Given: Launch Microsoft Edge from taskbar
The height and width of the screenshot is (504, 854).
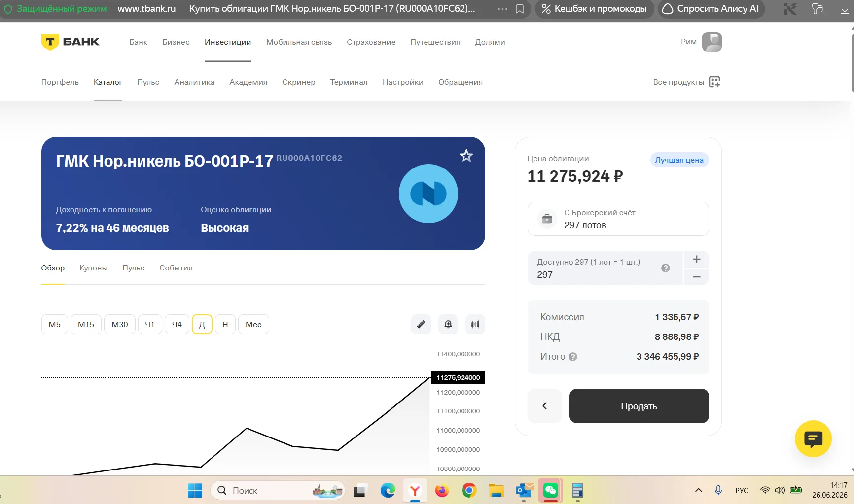Looking at the screenshot, I should click(388, 490).
